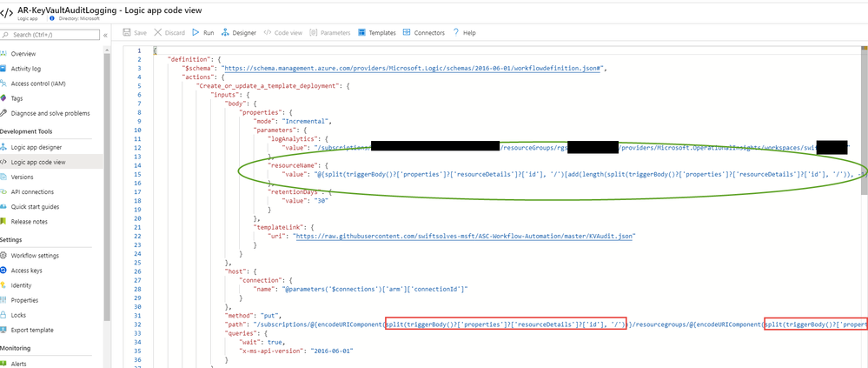Viewport: 868px width, 368px height.
Task: Click the Locks padlock icon
Action: pyautogui.click(x=3, y=315)
